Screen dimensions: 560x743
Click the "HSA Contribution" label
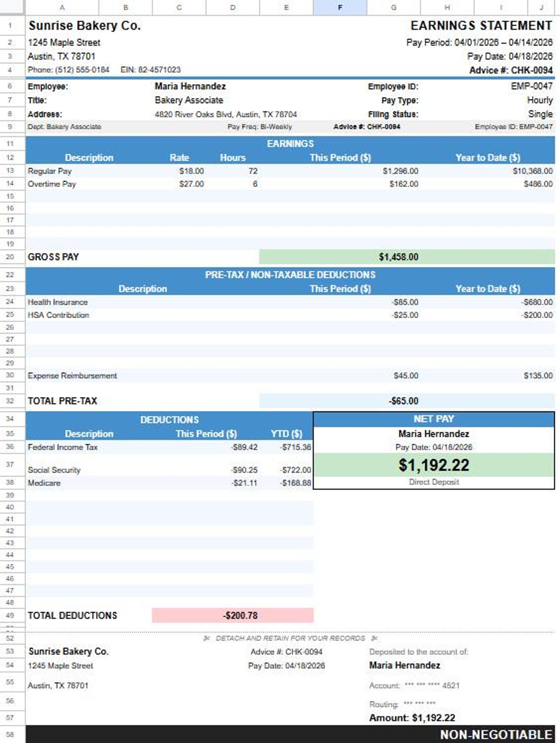[x=59, y=315]
